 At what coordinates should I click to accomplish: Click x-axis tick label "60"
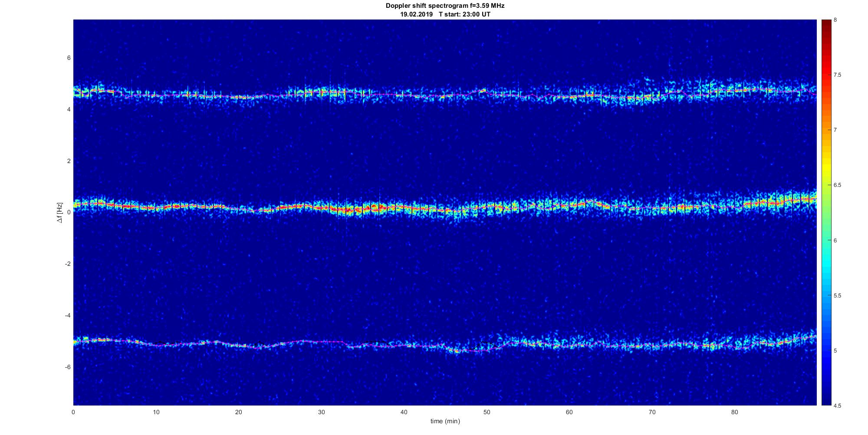(569, 412)
